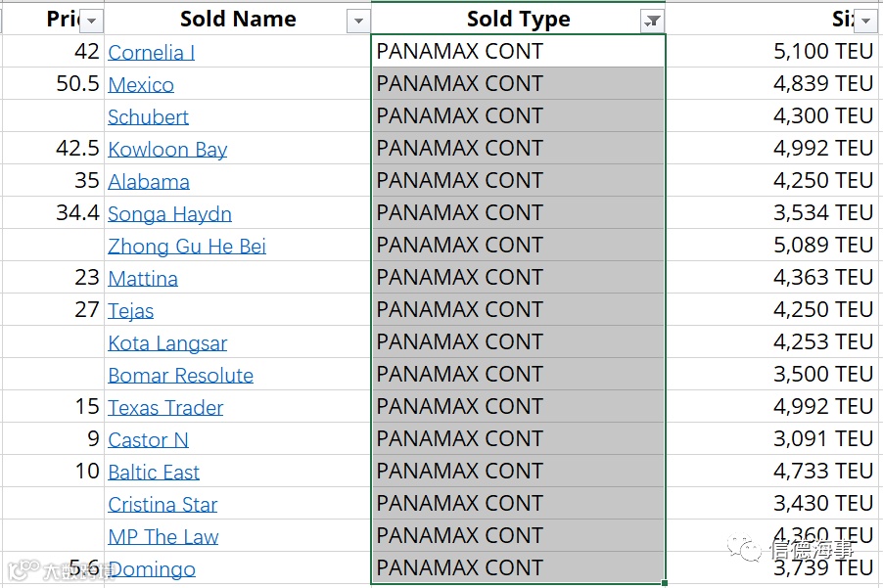Expand the Price column filter dropdown

pos(91,22)
